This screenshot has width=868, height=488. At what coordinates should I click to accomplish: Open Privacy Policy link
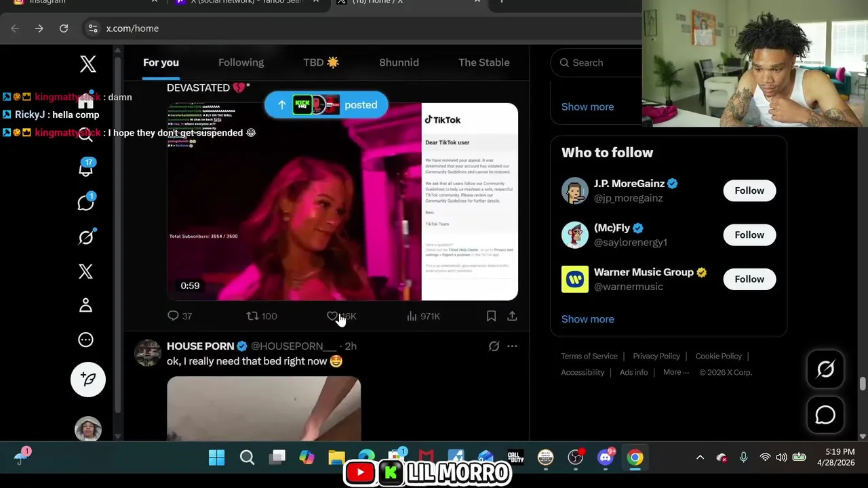tap(656, 356)
